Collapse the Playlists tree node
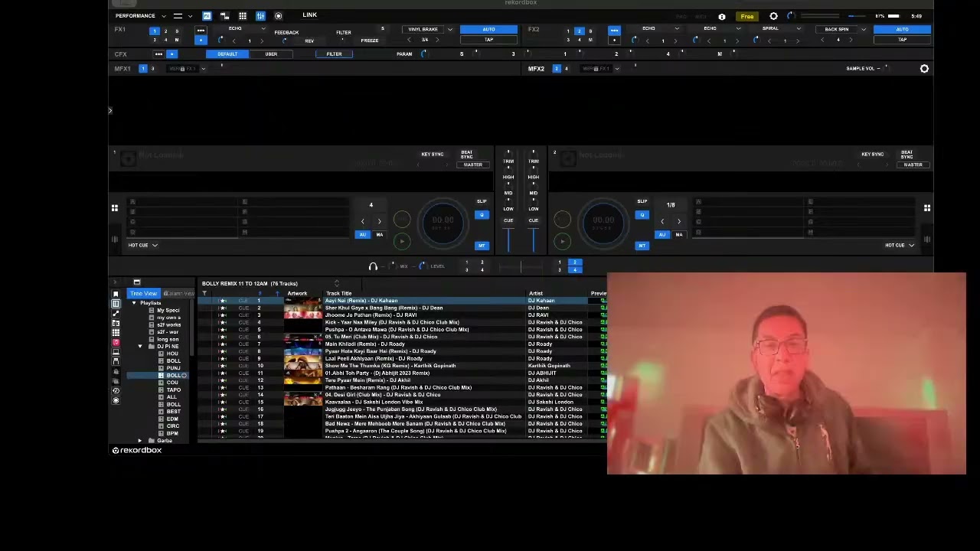 coord(134,304)
